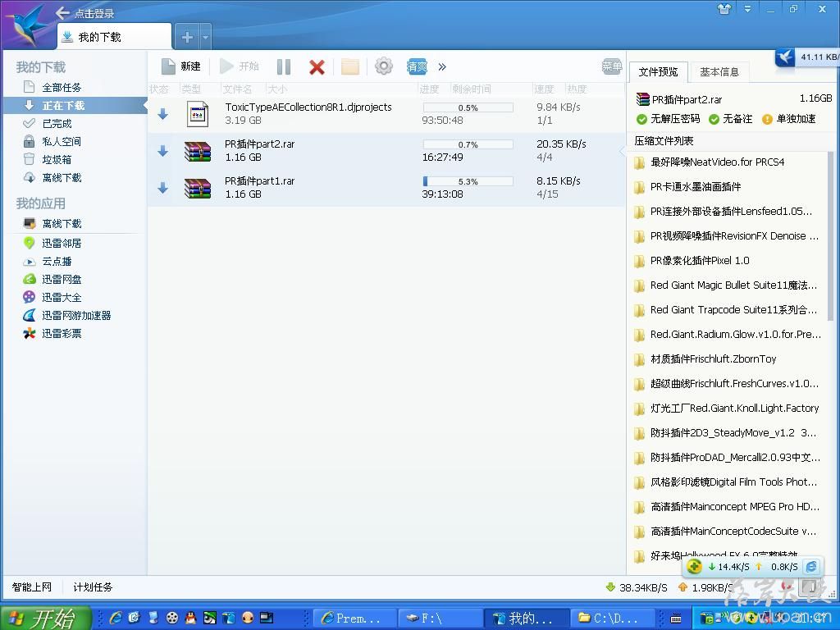840x630 pixels.
Task: Open the download folder from the toolbar
Action: pyautogui.click(x=350, y=67)
